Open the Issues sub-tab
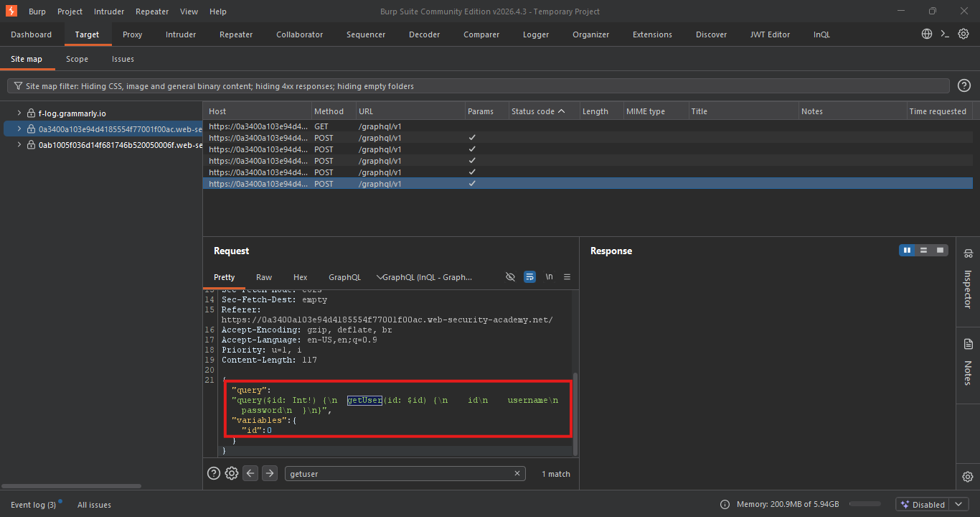 click(x=123, y=59)
